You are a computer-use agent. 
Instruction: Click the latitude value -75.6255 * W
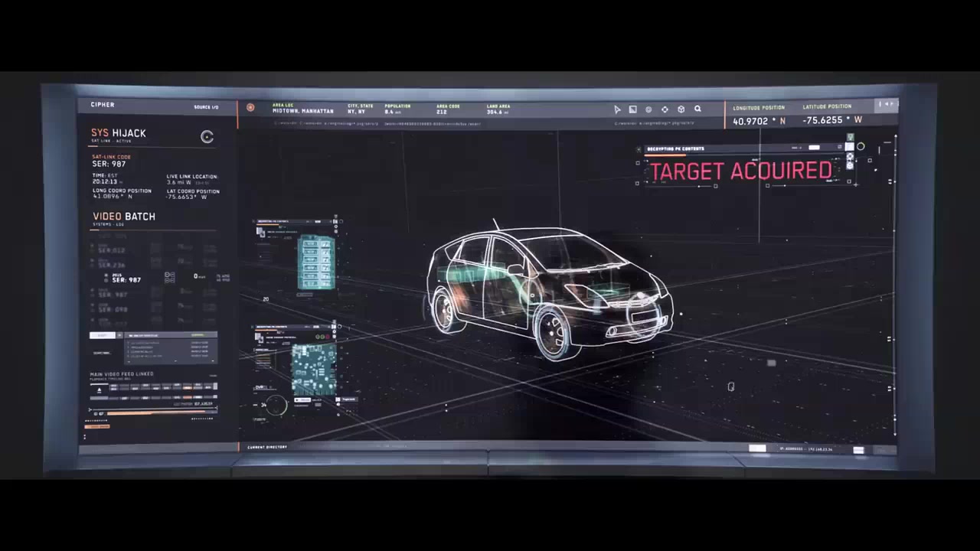[832, 120]
